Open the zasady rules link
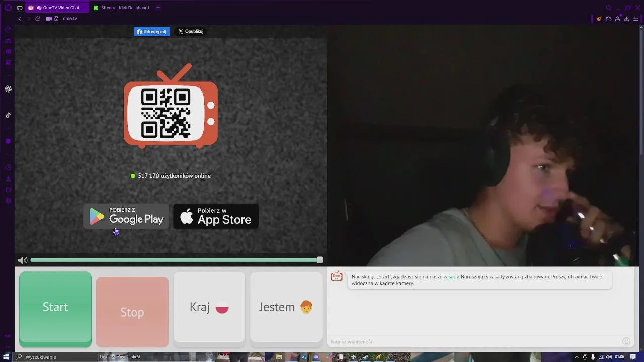Viewport: 644px width, 362px height. [x=451, y=277]
